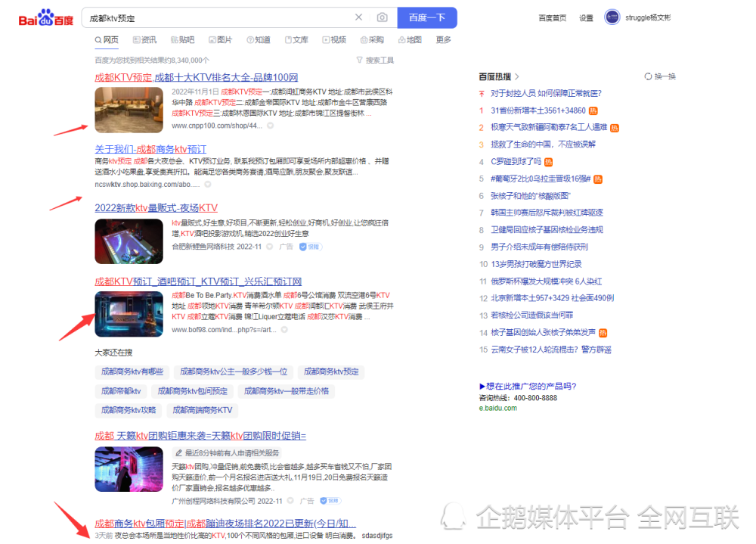Screen dimensions: 756x544
Task: Click the user avatar icon
Action: coord(612,17)
